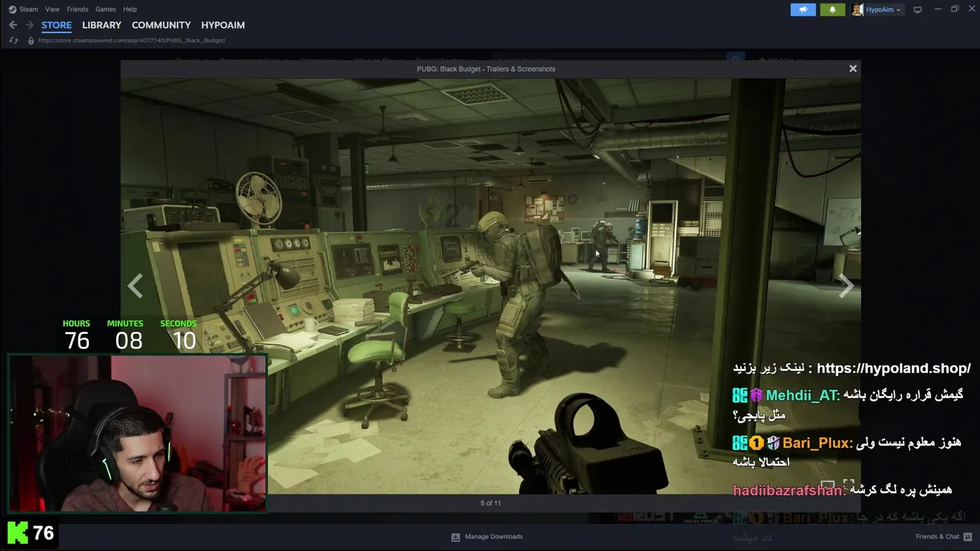Viewport: 980px width, 551px height.
Task: Switch to the STORE tab
Action: click(x=57, y=25)
